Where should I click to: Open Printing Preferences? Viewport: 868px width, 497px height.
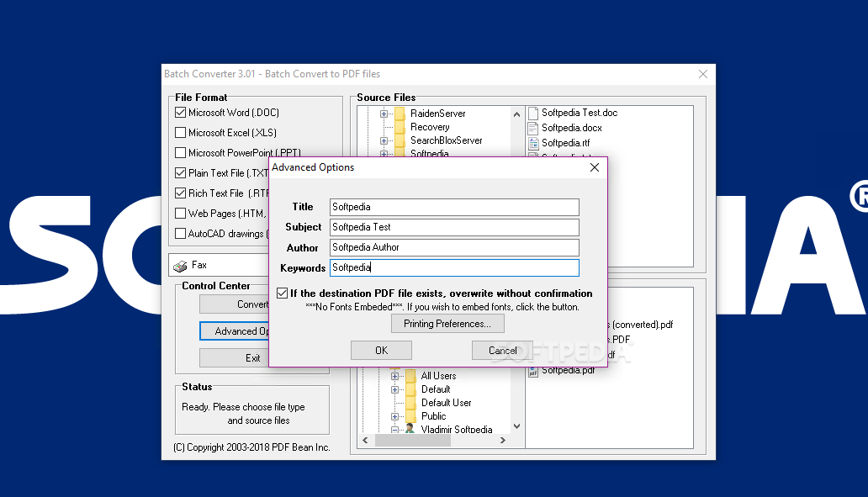point(447,324)
